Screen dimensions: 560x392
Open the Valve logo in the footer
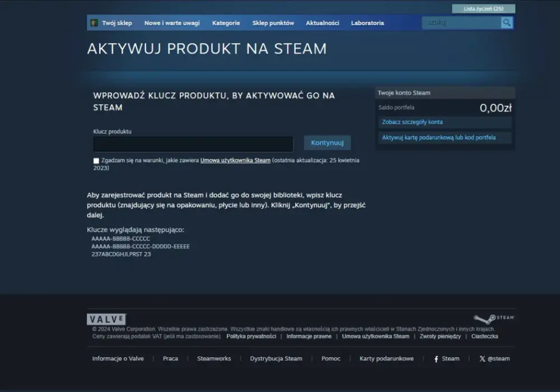click(x=106, y=319)
